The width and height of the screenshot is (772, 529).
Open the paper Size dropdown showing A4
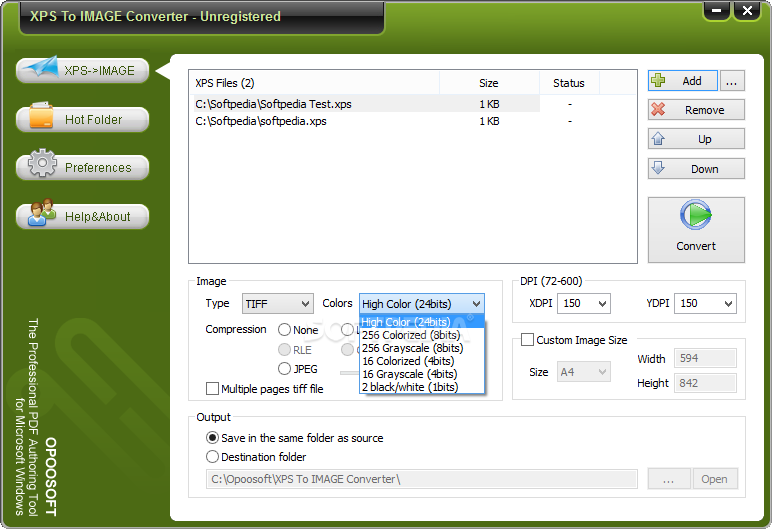[x=584, y=372]
